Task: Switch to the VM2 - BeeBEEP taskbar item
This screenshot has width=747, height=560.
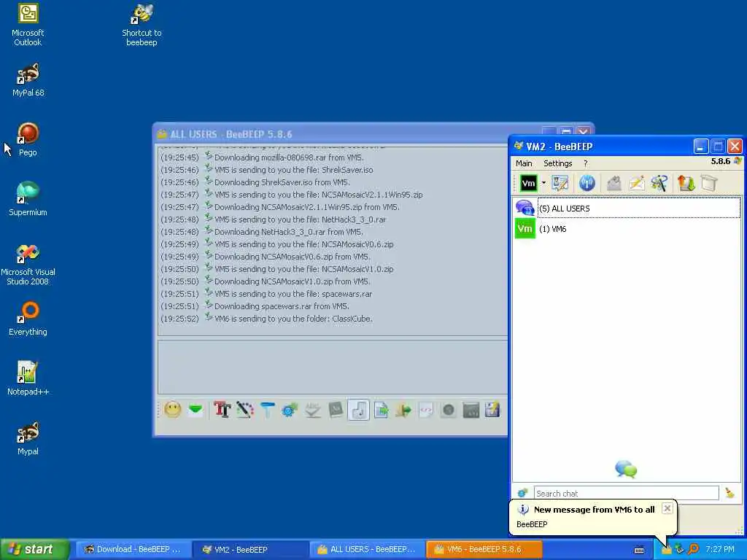Action: (x=249, y=549)
